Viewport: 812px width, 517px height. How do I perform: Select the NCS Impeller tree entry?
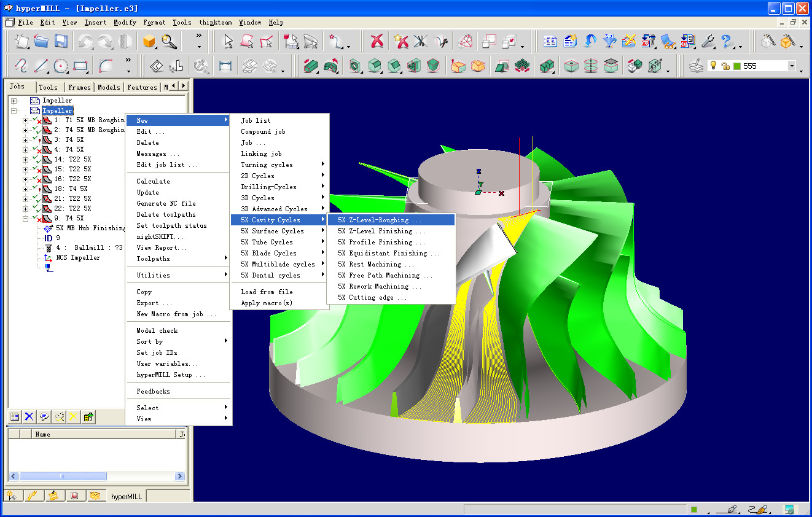(78, 258)
